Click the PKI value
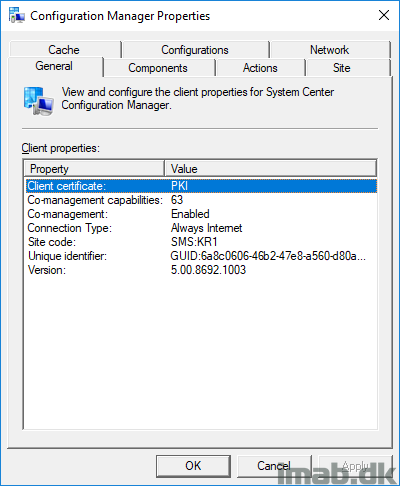 [179, 186]
